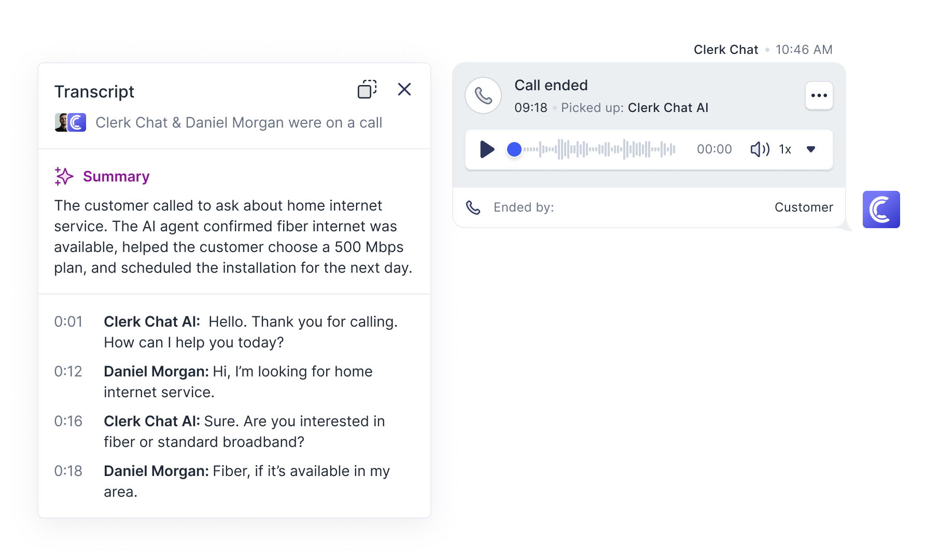
Task: Jump to the 0:12 transcript timestamp
Action: click(x=68, y=371)
